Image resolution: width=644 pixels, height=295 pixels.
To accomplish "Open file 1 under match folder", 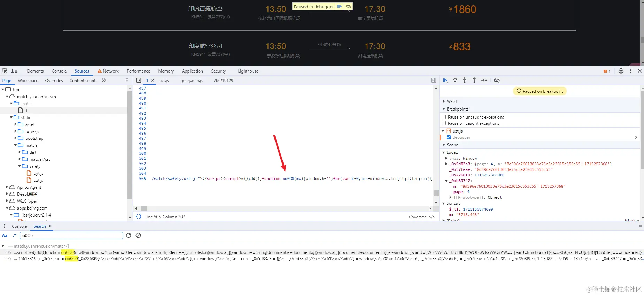I will click(26, 110).
